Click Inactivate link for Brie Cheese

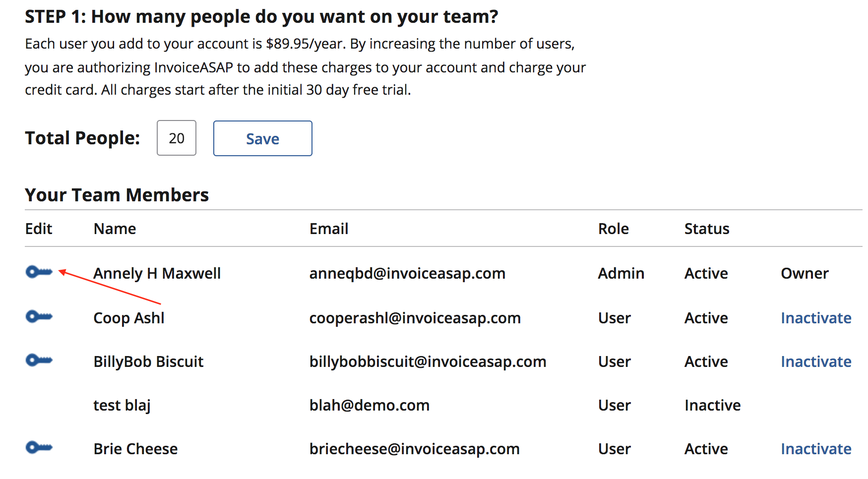815,449
